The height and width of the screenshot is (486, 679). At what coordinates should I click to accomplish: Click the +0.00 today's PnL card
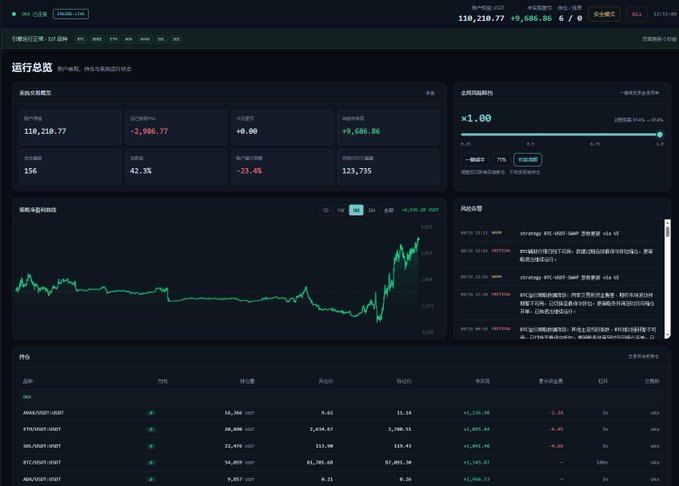(x=282, y=126)
